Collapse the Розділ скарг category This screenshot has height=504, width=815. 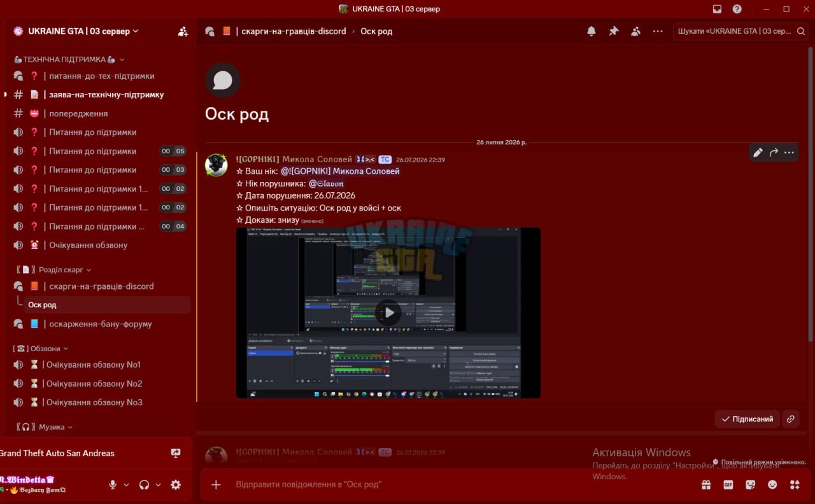click(53, 270)
